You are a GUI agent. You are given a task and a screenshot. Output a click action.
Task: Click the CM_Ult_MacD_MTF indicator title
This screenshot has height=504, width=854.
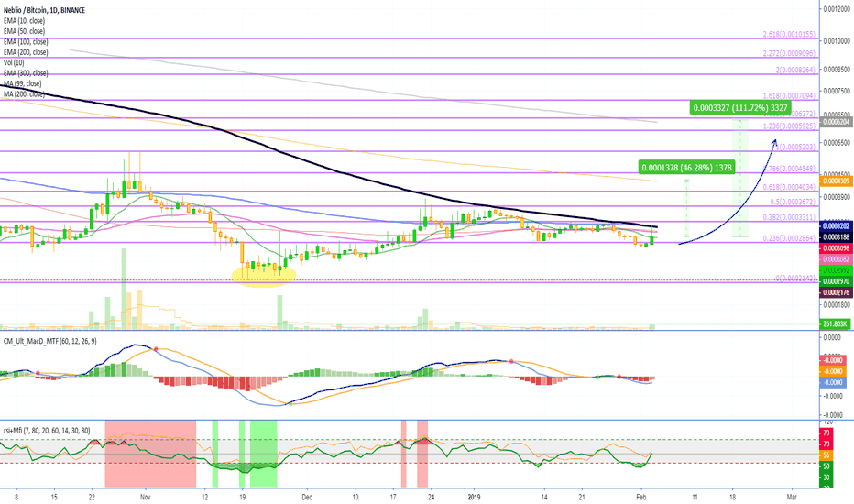[50, 341]
